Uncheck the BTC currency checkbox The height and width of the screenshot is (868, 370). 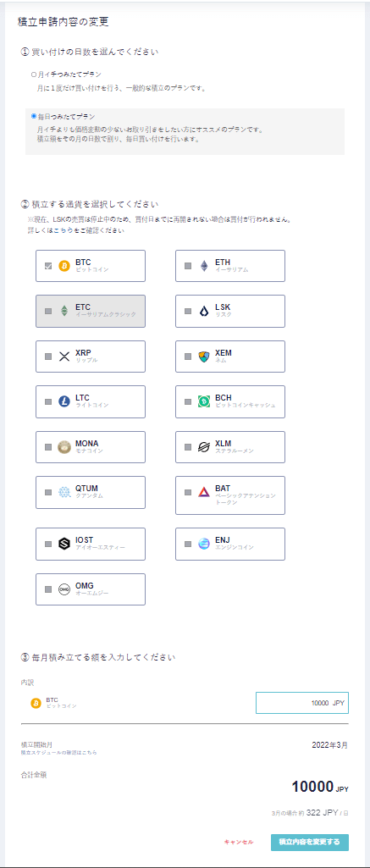click(48, 266)
